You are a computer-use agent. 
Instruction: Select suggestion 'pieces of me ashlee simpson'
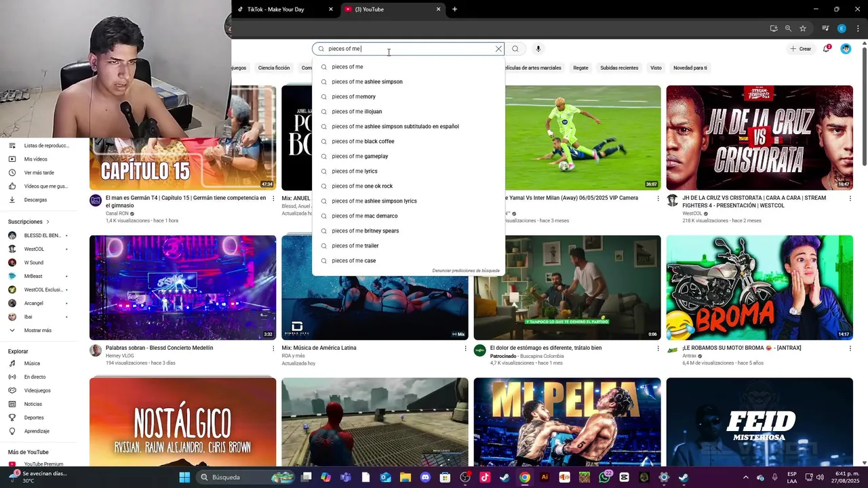click(x=408, y=82)
